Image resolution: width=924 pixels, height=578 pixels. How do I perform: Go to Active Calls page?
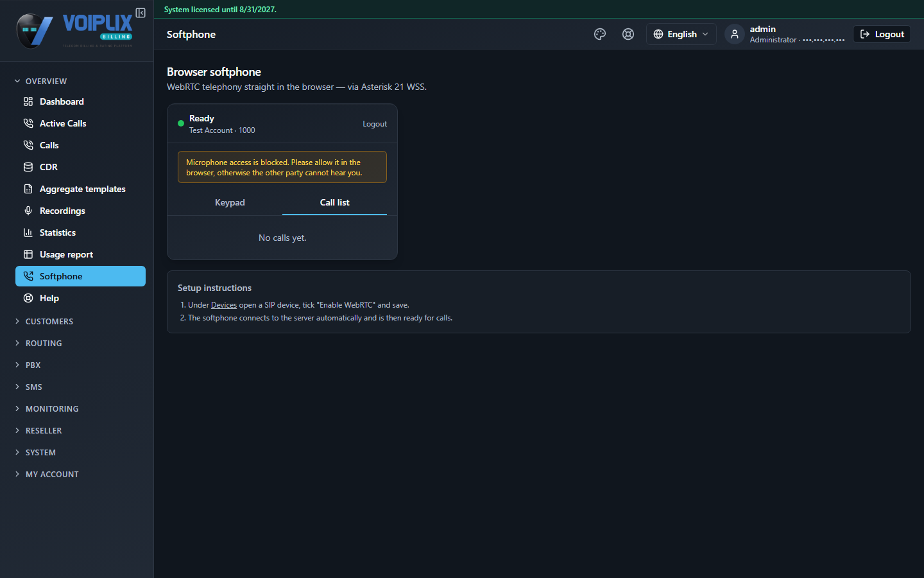click(x=80, y=123)
